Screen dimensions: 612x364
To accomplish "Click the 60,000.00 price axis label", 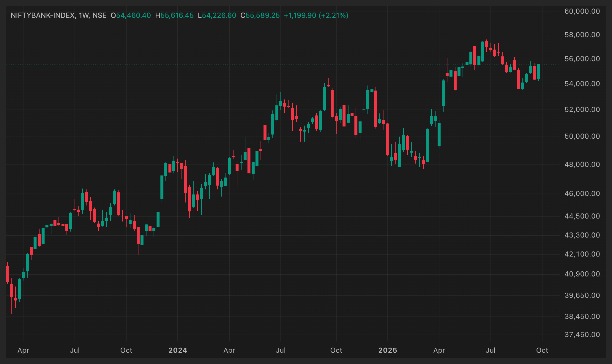I will pyautogui.click(x=582, y=11).
